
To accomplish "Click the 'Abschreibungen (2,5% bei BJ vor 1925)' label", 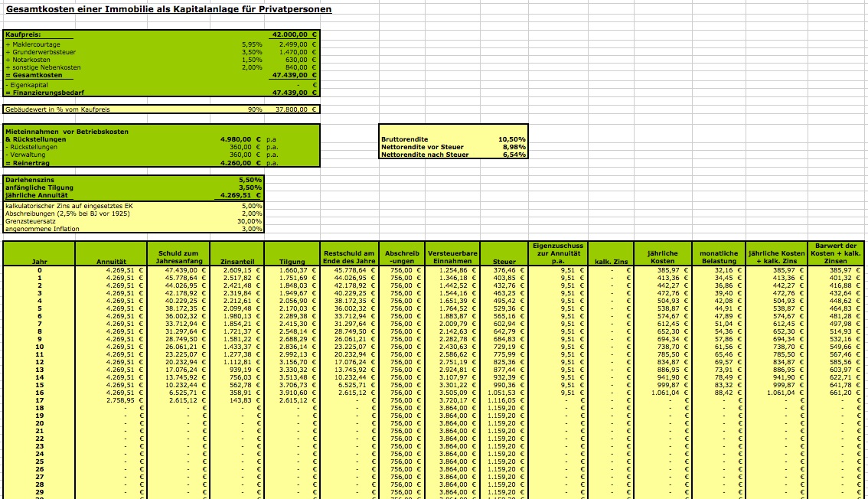I will (67, 214).
